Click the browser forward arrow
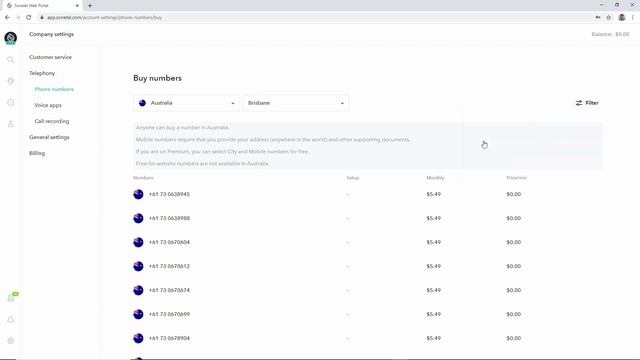The width and height of the screenshot is (640, 360). [18, 18]
